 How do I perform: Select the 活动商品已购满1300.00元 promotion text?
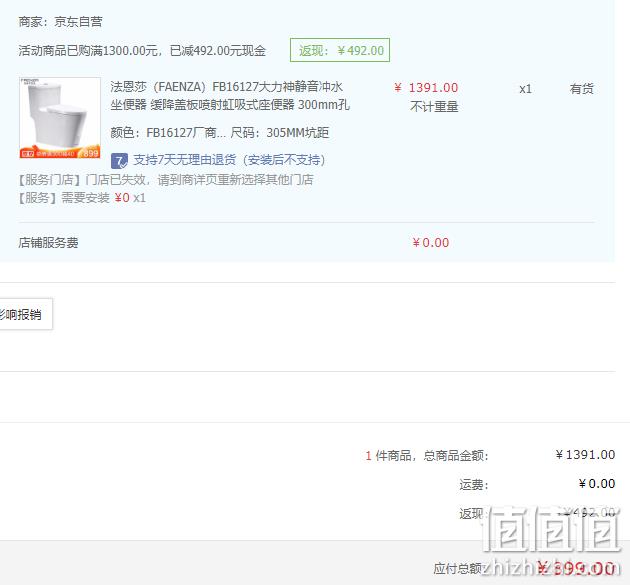tap(142, 51)
